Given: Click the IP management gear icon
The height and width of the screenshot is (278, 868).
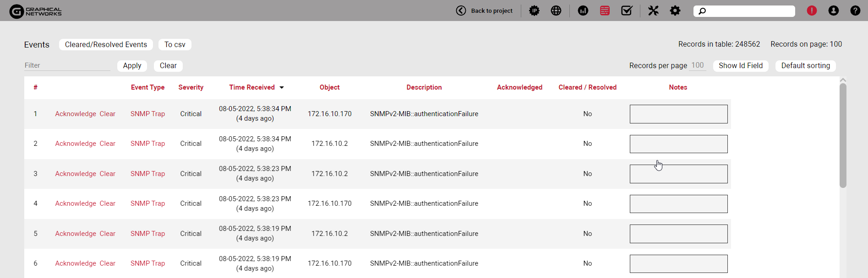Looking at the screenshot, I should pos(534,11).
